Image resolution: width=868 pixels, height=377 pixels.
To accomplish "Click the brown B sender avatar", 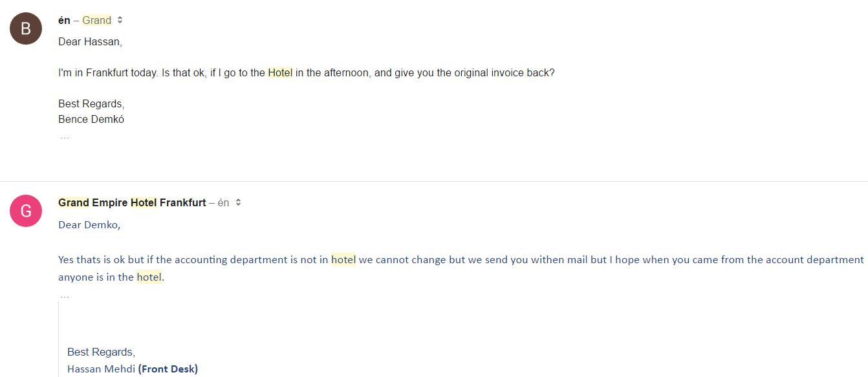I will [26, 28].
